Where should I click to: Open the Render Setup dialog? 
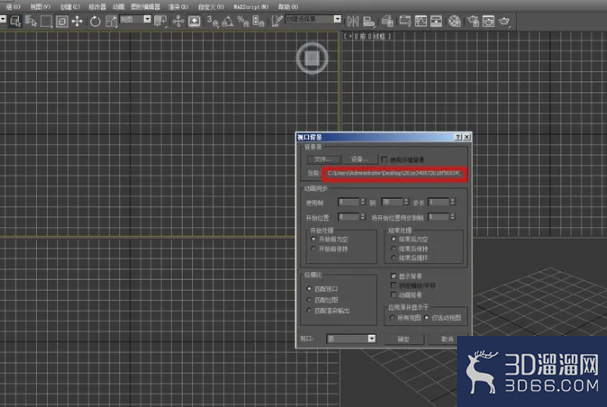tap(473, 21)
